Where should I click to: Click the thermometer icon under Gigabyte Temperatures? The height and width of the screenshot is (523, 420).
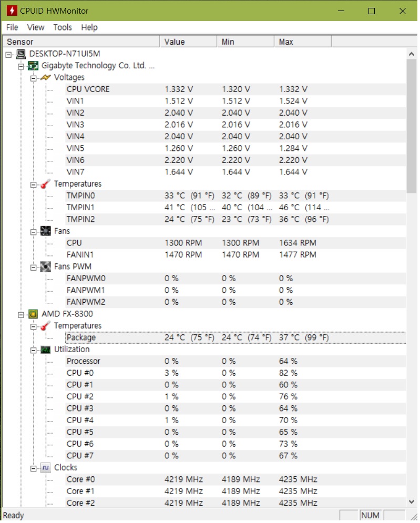click(45, 184)
